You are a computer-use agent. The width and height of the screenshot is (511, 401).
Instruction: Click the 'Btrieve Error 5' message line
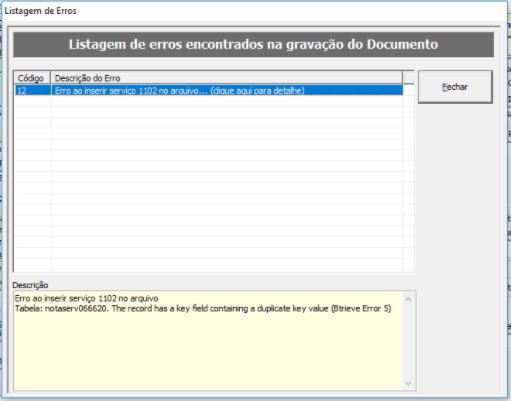[203, 309]
